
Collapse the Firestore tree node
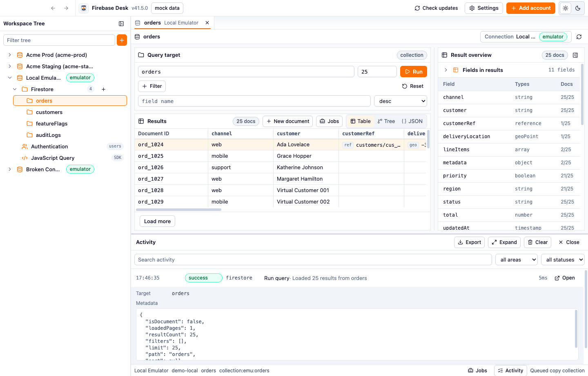click(15, 89)
